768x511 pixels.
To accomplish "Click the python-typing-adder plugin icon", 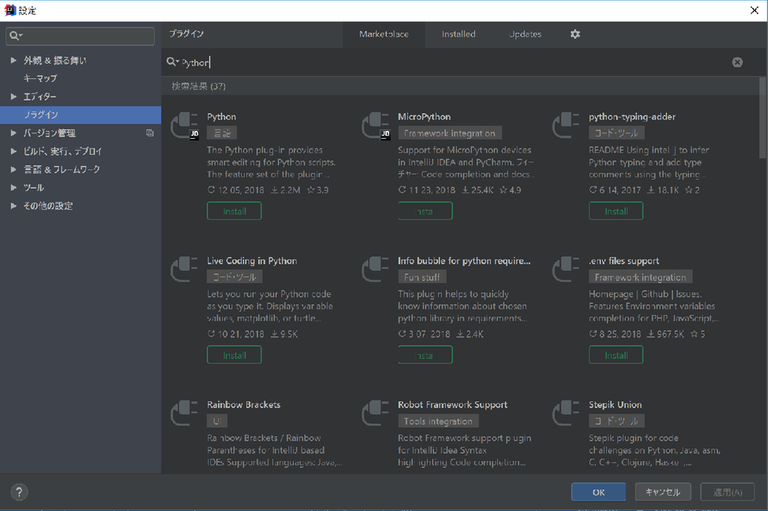I will 568,127.
